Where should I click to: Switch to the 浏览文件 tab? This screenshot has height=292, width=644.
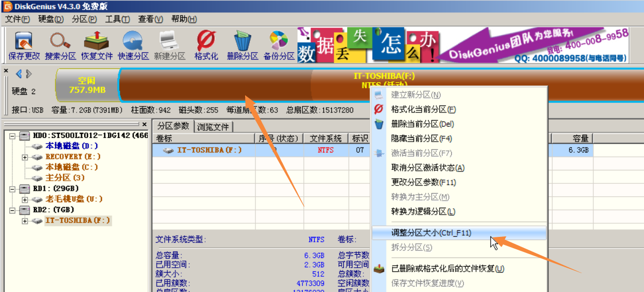point(214,127)
